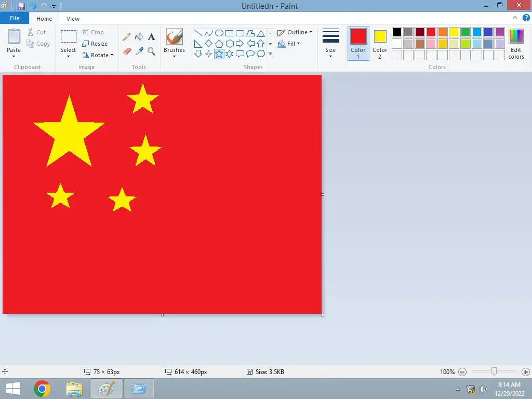The width and height of the screenshot is (532, 399).
Task: Choose the Hexagon shape
Action: (229, 44)
